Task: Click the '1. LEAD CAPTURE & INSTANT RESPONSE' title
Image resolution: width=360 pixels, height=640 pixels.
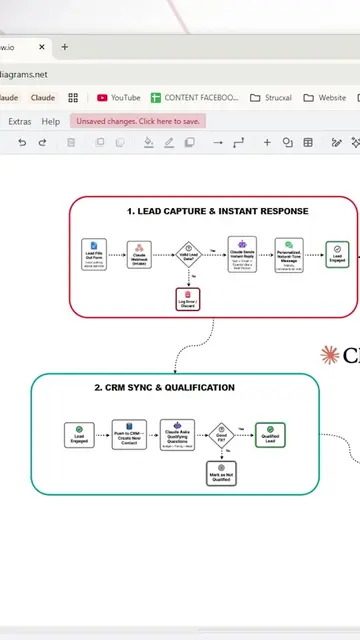Action: 218,211
